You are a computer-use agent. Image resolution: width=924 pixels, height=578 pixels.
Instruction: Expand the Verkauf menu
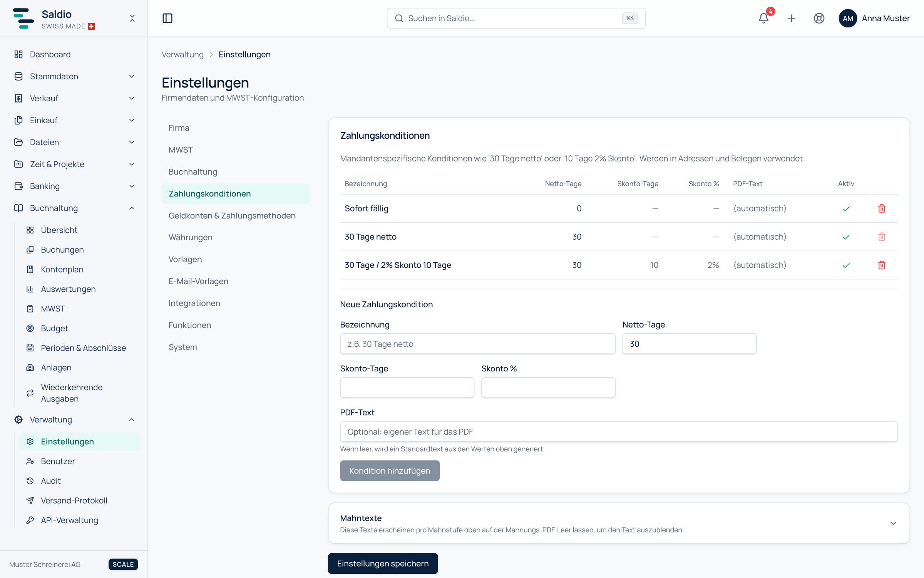tap(74, 98)
